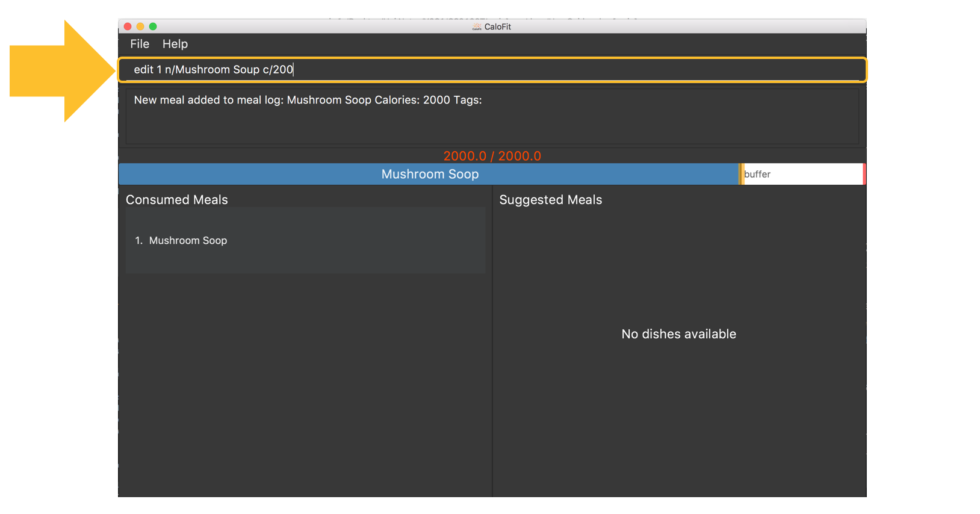980x514 pixels.
Task: Click the result message display box
Action: point(492,116)
